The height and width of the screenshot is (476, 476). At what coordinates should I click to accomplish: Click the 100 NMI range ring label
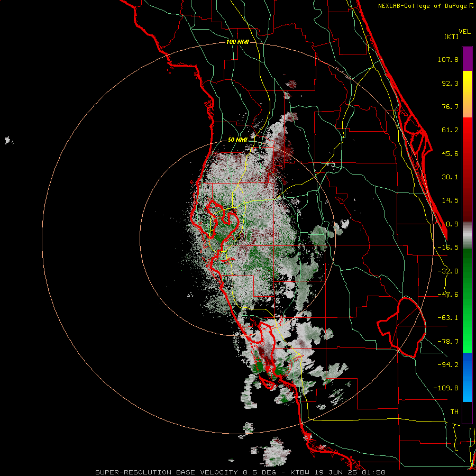(x=237, y=42)
